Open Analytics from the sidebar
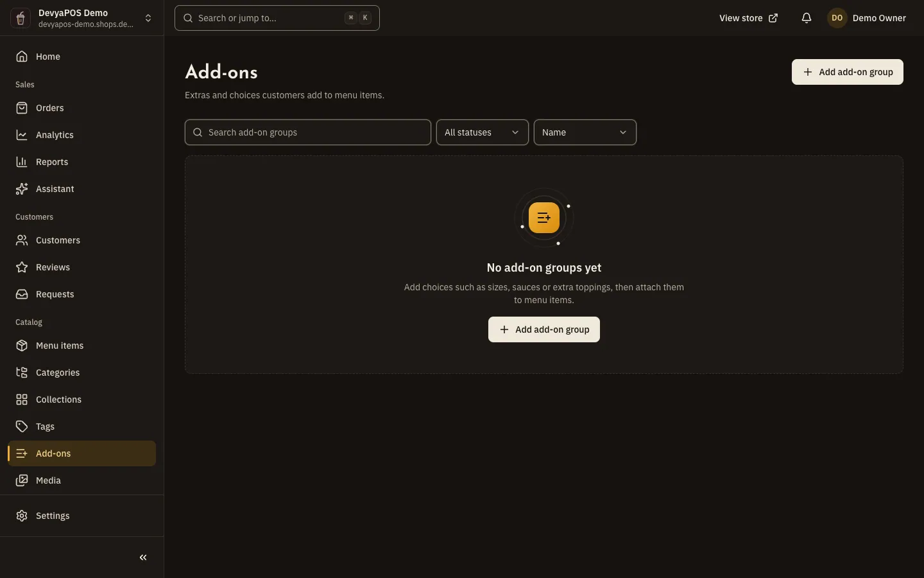924x578 pixels. (82, 135)
